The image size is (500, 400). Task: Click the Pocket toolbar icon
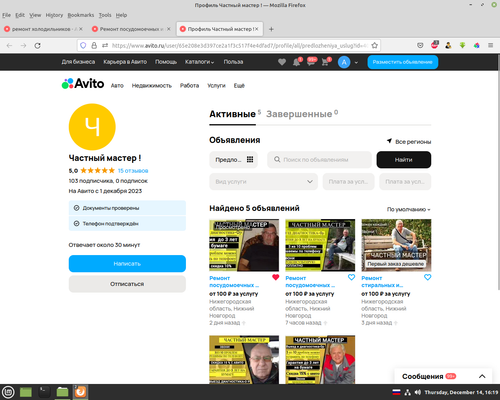(x=420, y=45)
